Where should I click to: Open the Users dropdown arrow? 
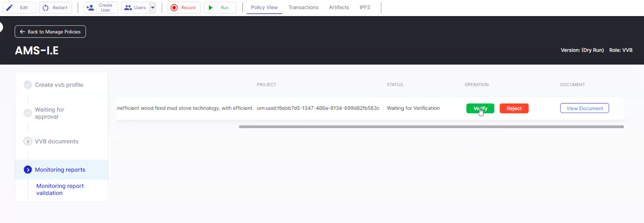click(x=153, y=7)
